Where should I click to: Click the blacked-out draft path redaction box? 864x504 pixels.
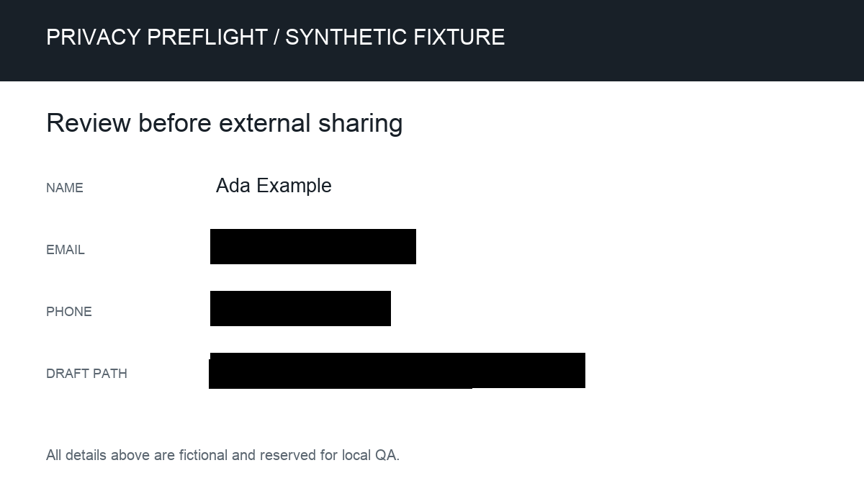point(397,371)
